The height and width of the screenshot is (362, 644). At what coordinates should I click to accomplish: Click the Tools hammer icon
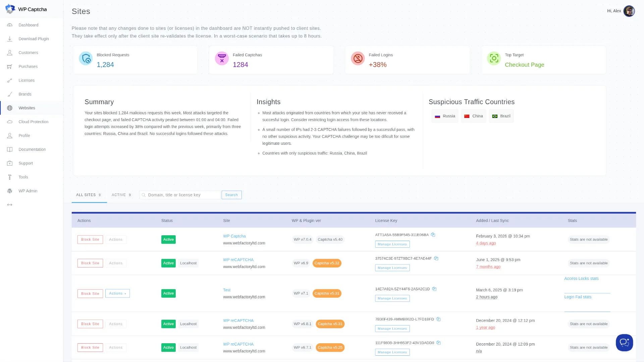10,177
